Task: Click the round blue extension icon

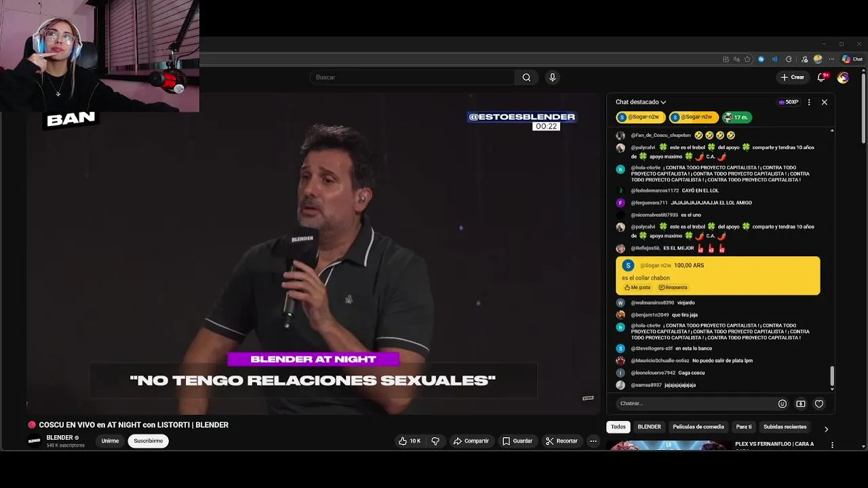Action: tap(761, 59)
